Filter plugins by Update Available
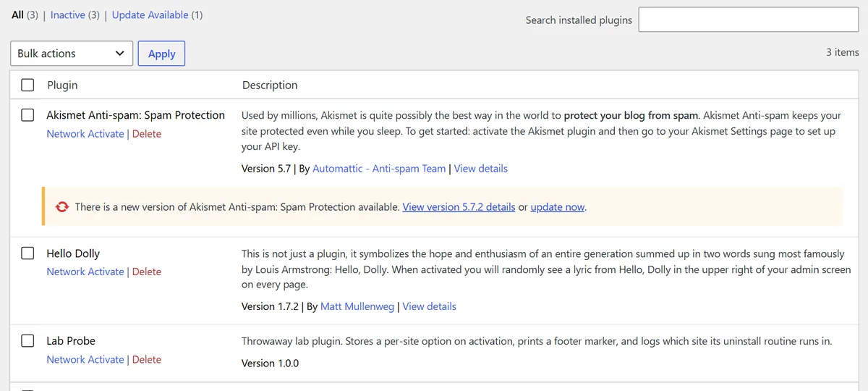This screenshot has width=868, height=391. [x=150, y=14]
